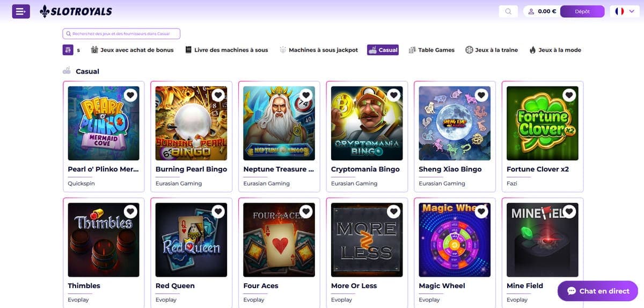Favorite Cryptomania Bingo heart icon
Image resolution: width=644 pixels, height=308 pixels.
coord(394,95)
